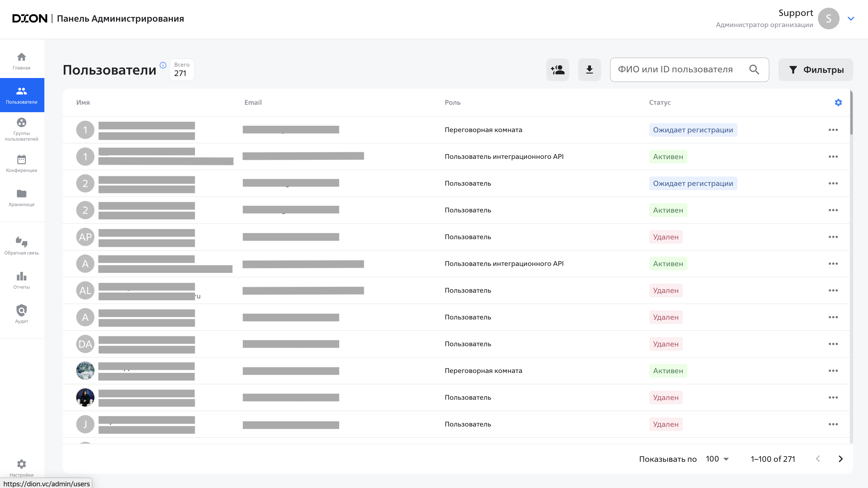
Task: Open three-dots menu for first user row
Action: click(x=833, y=130)
